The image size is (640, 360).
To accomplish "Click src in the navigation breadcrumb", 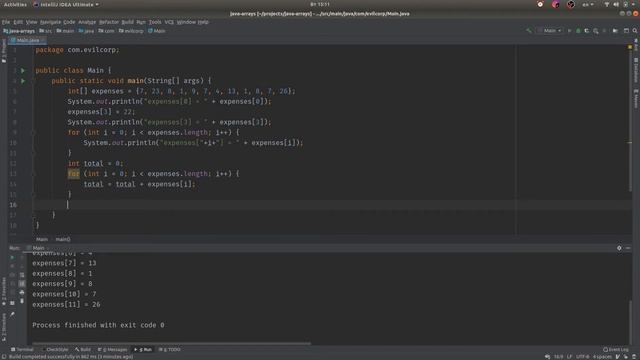I will 45,31.
